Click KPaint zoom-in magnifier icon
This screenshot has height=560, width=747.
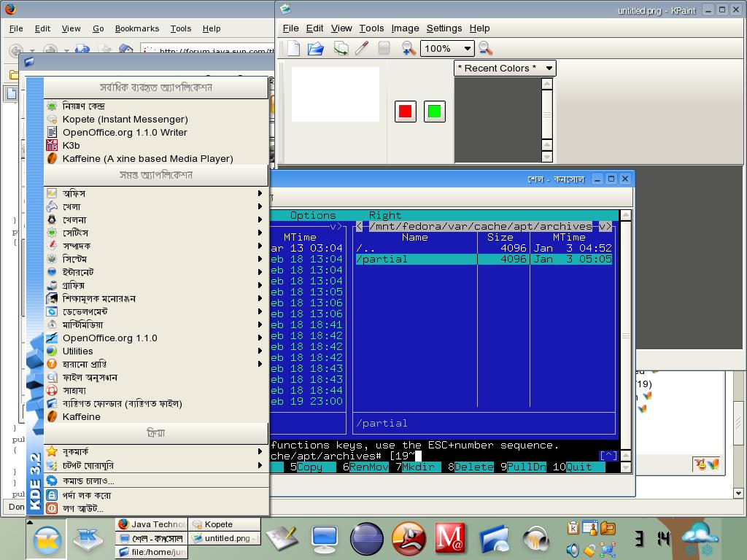(409, 48)
